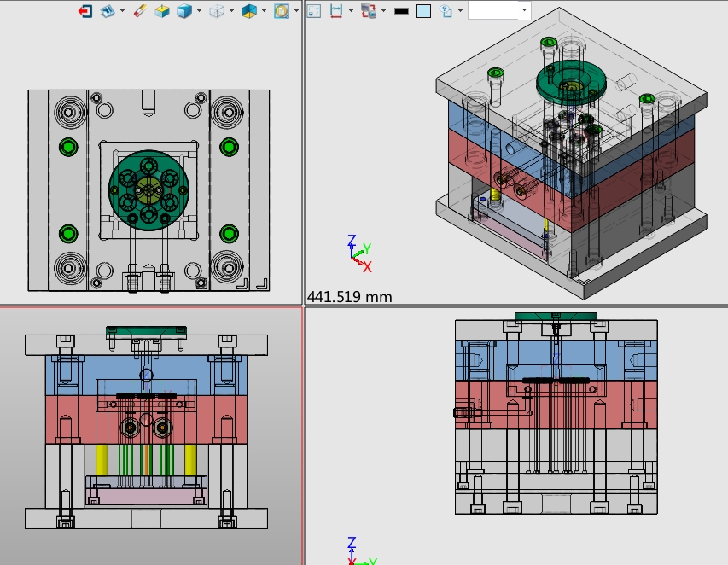Click the red exit arrow icon
Screen dimensions: 728x565
click(85, 11)
